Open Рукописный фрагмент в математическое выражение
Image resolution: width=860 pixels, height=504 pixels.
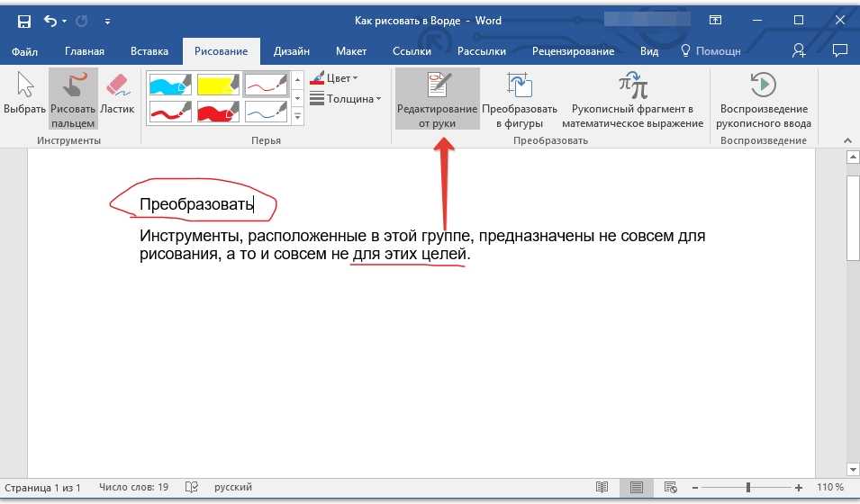point(632,99)
